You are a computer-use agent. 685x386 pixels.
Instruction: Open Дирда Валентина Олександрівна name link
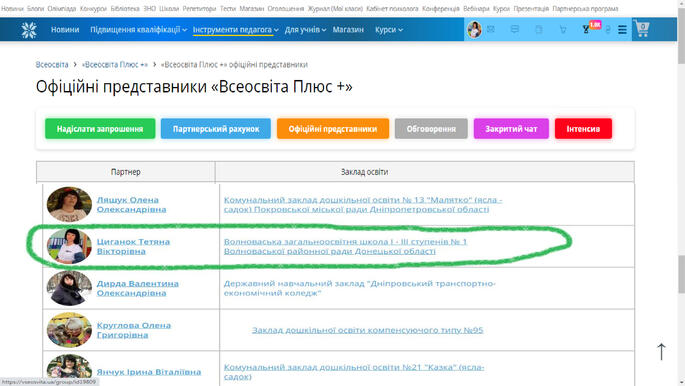click(138, 288)
